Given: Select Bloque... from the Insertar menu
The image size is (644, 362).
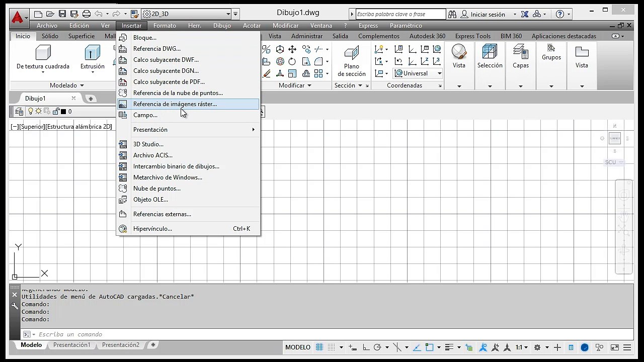Looking at the screenshot, I should click(x=188, y=38).
